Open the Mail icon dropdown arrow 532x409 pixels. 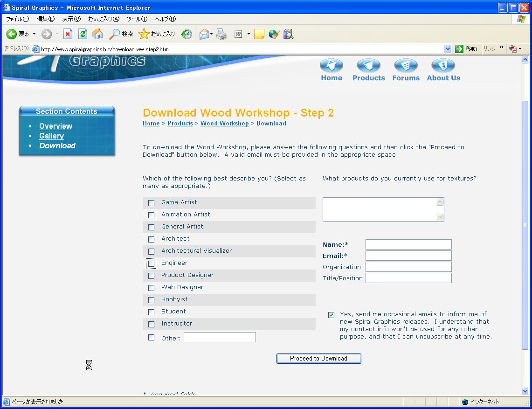(x=211, y=34)
